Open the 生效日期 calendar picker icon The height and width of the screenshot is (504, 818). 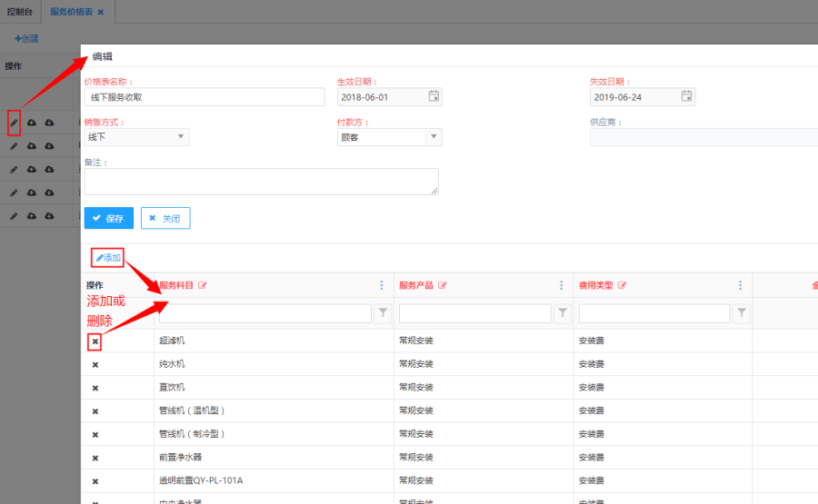434,96
